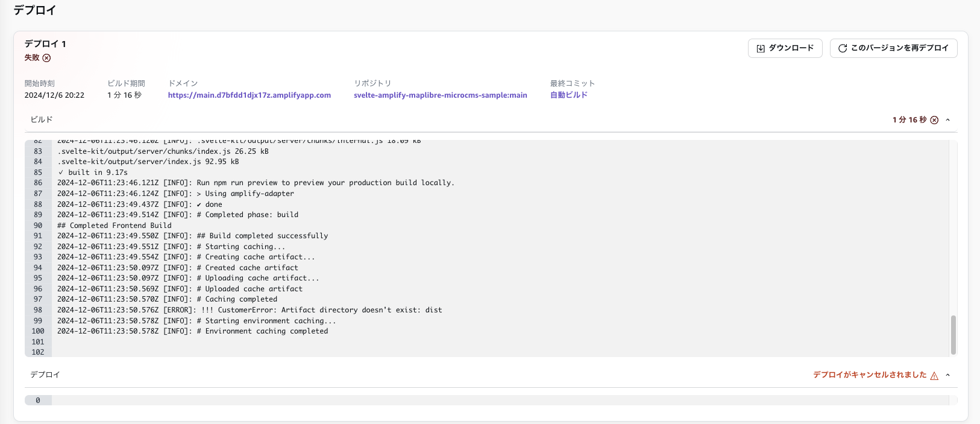This screenshot has width=980, height=424.
Task: Click the デプロイがキャンセルされました status text
Action: click(870, 375)
